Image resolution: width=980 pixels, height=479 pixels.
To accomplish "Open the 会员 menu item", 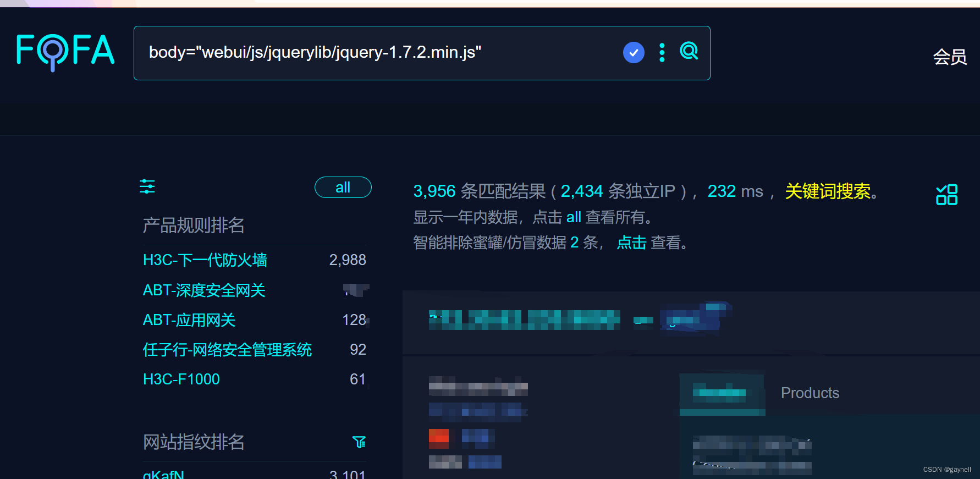I will (950, 57).
